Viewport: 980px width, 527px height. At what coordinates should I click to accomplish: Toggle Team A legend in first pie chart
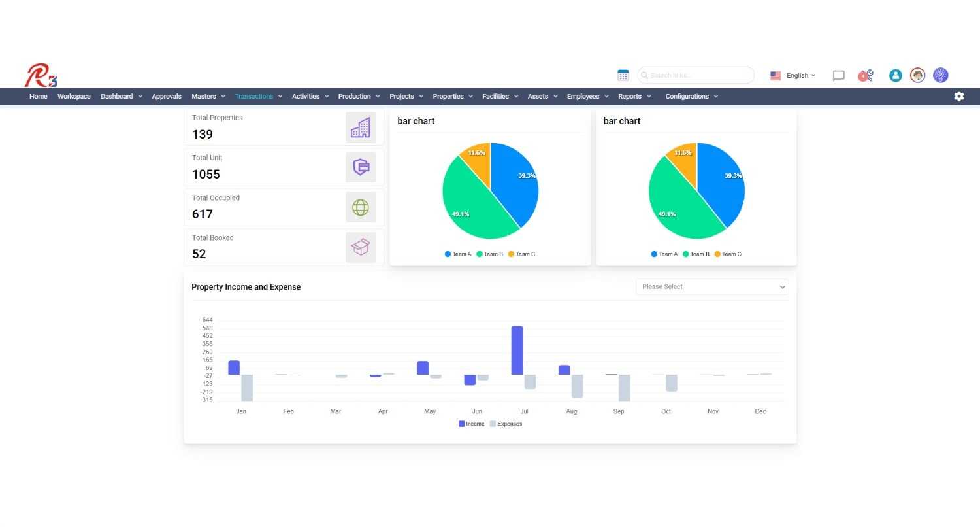tap(458, 254)
